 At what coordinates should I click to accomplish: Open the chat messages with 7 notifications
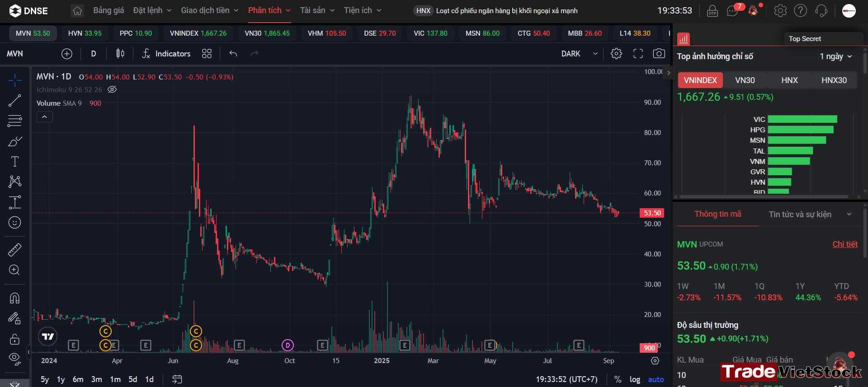coord(733,10)
